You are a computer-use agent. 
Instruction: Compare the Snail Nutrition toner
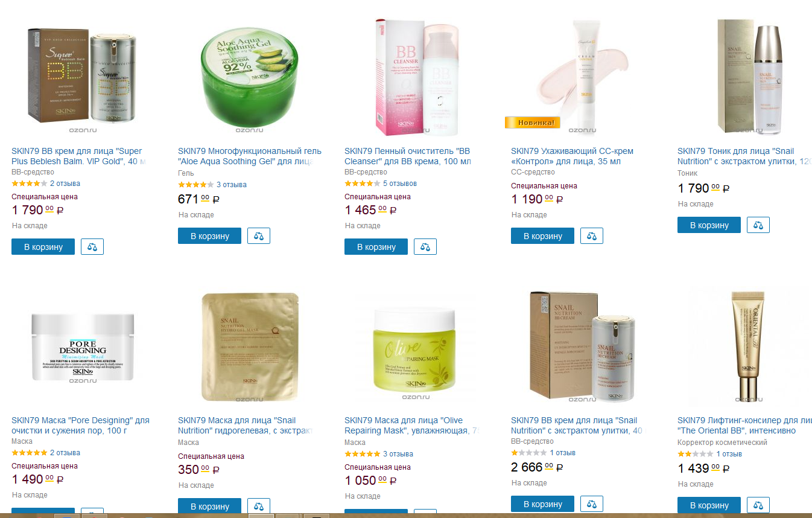point(758,225)
